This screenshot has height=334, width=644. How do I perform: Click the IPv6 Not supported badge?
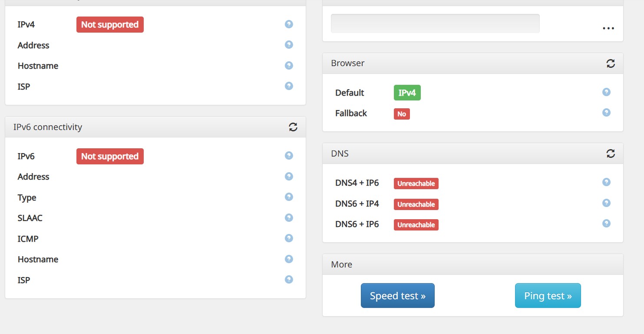(110, 157)
